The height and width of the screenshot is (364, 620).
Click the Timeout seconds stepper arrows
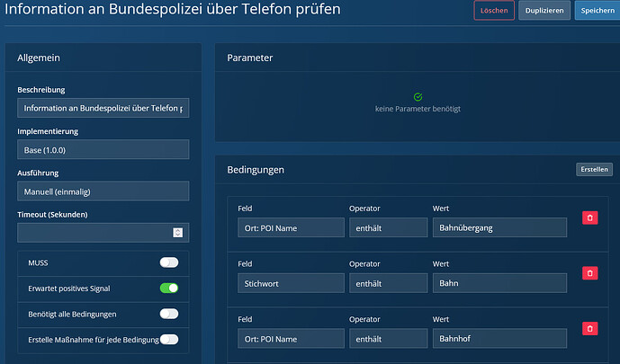click(x=178, y=233)
